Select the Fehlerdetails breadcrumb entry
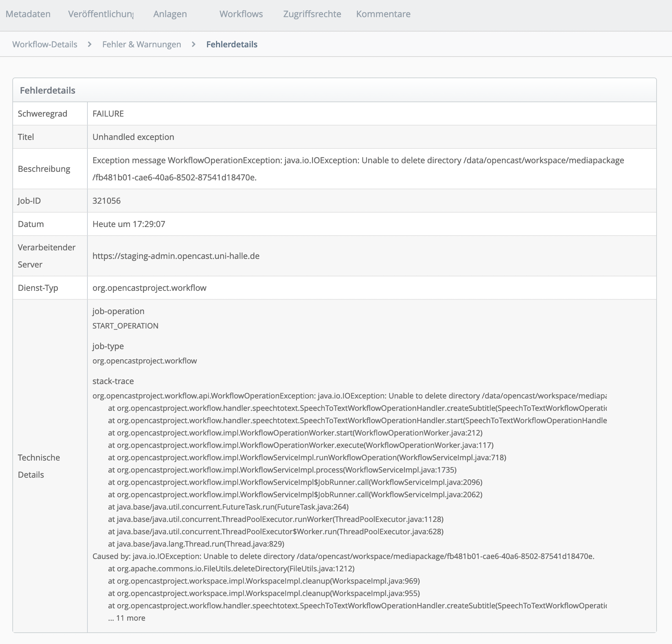 pos(231,44)
